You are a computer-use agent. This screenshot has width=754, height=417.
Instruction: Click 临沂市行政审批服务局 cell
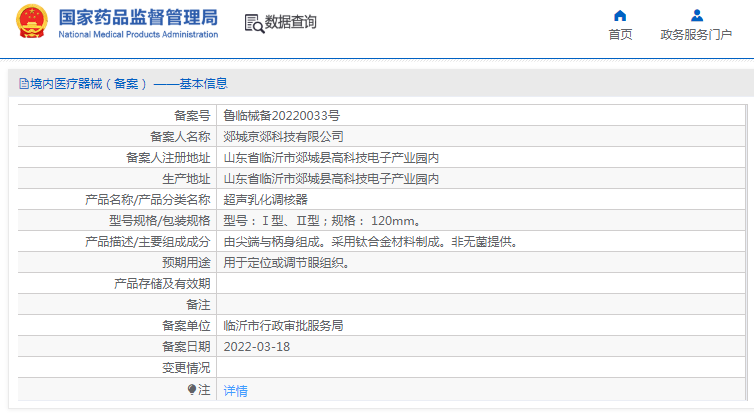click(x=284, y=326)
